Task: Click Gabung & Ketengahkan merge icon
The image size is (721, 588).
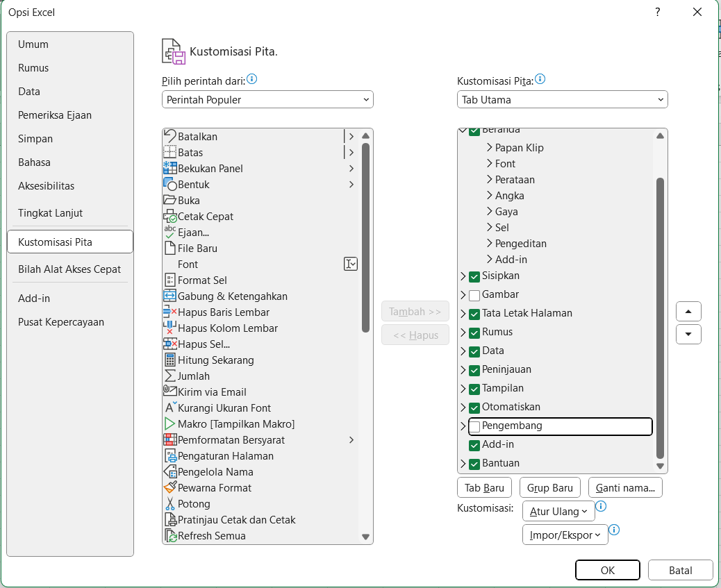Action: pos(170,296)
